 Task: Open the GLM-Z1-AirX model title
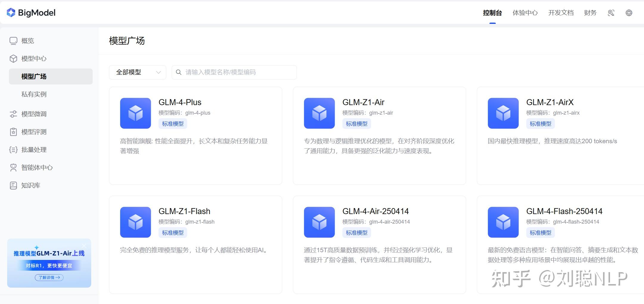[x=550, y=102]
